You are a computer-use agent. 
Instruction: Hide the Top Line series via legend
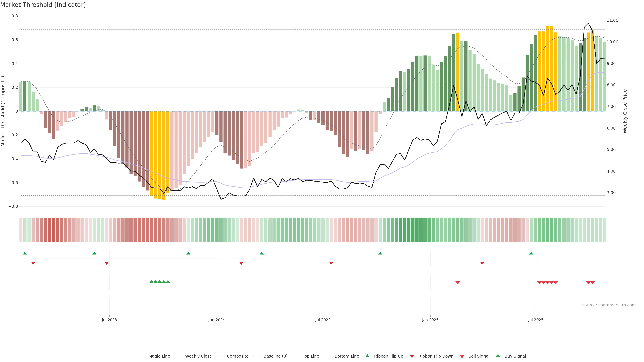pyautogui.click(x=311, y=356)
